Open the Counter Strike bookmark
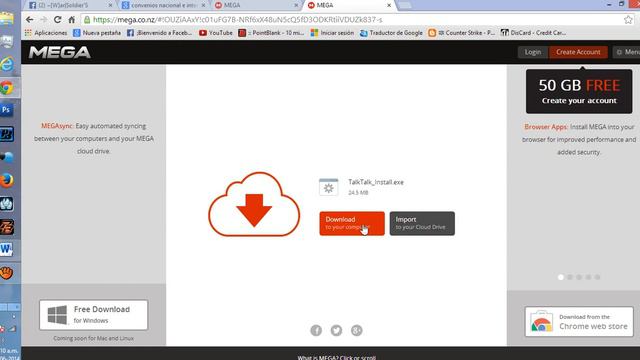The height and width of the screenshot is (360, 640). click(461, 33)
